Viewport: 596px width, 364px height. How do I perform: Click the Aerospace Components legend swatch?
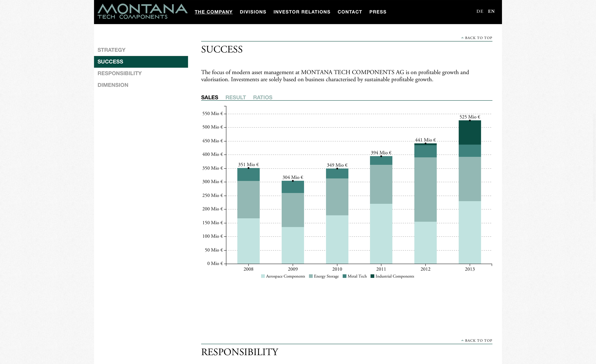pyautogui.click(x=263, y=276)
